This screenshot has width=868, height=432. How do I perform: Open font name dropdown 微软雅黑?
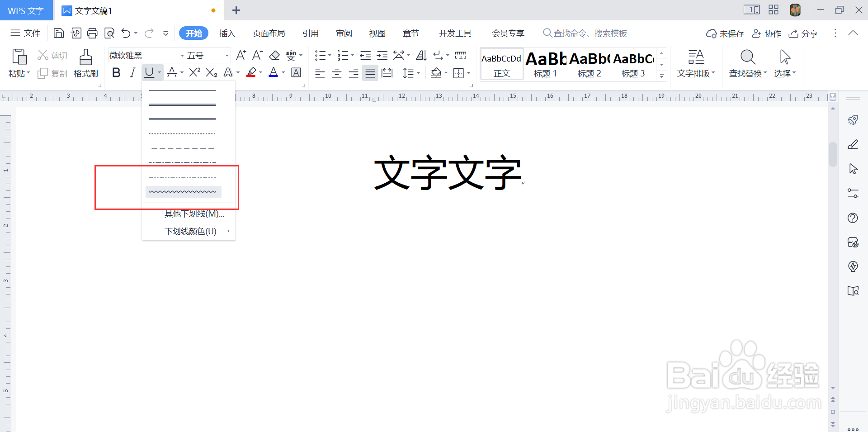(x=183, y=56)
